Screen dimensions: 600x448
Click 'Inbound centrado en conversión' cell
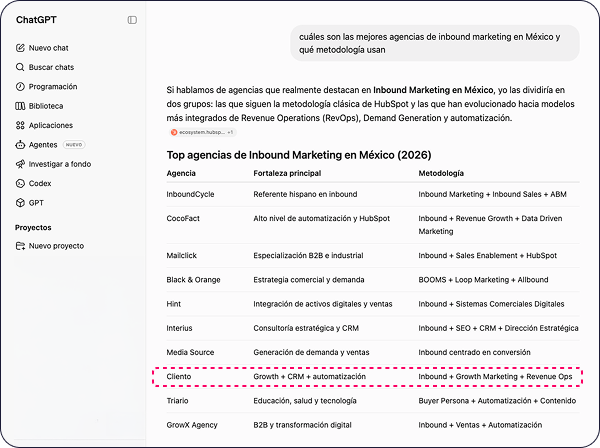coord(474,352)
